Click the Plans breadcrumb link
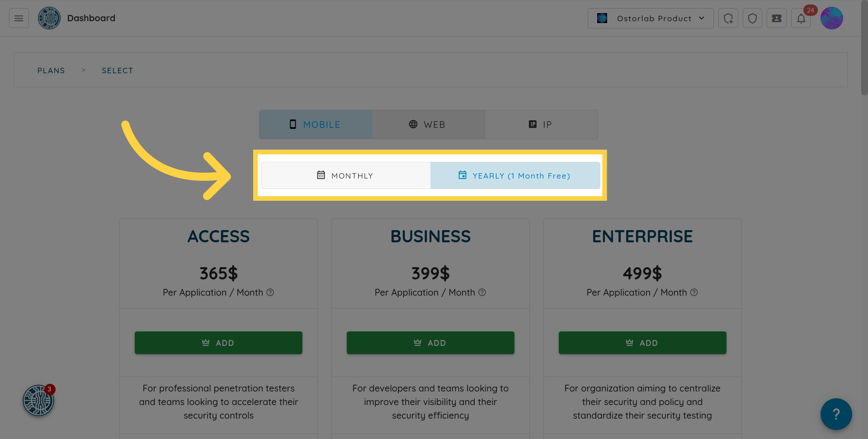Screen dimensions: 868x439 click(51, 71)
